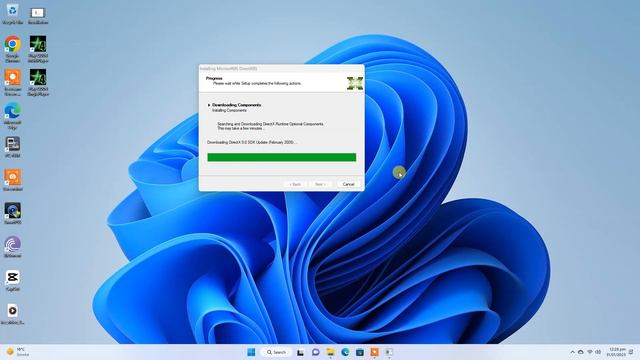This screenshot has width=640, height=360.
Task: Click the green download progress bar
Action: (x=282, y=157)
